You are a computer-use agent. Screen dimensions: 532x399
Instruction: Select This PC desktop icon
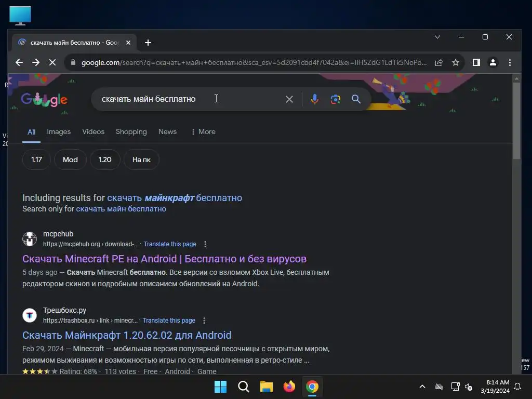point(20,16)
